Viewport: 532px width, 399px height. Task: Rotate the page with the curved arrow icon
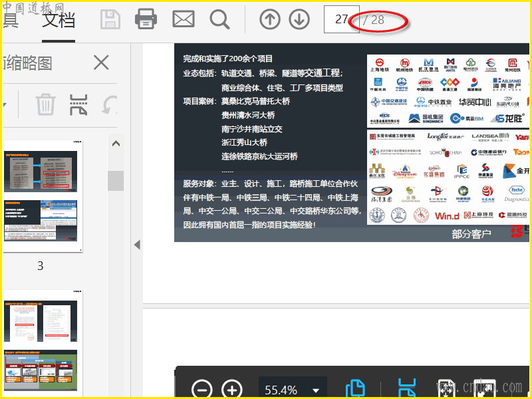(x=110, y=104)
